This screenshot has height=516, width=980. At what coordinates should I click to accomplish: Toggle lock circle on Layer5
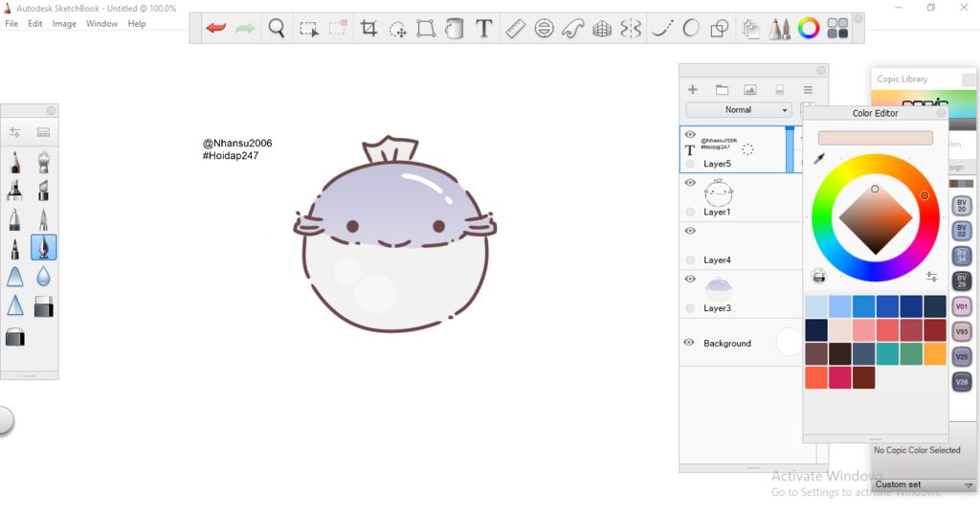pos(690,164)
